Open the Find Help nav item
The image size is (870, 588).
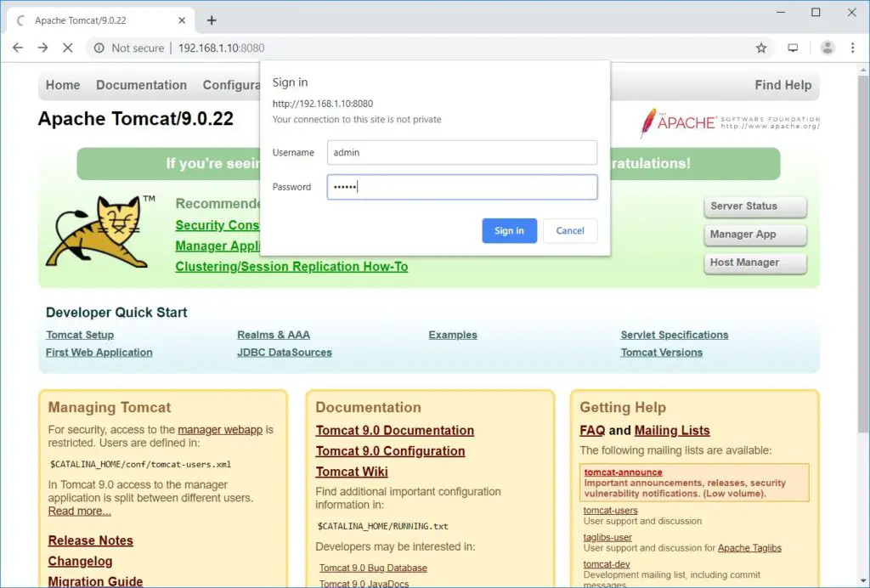[x=782, y=85]
